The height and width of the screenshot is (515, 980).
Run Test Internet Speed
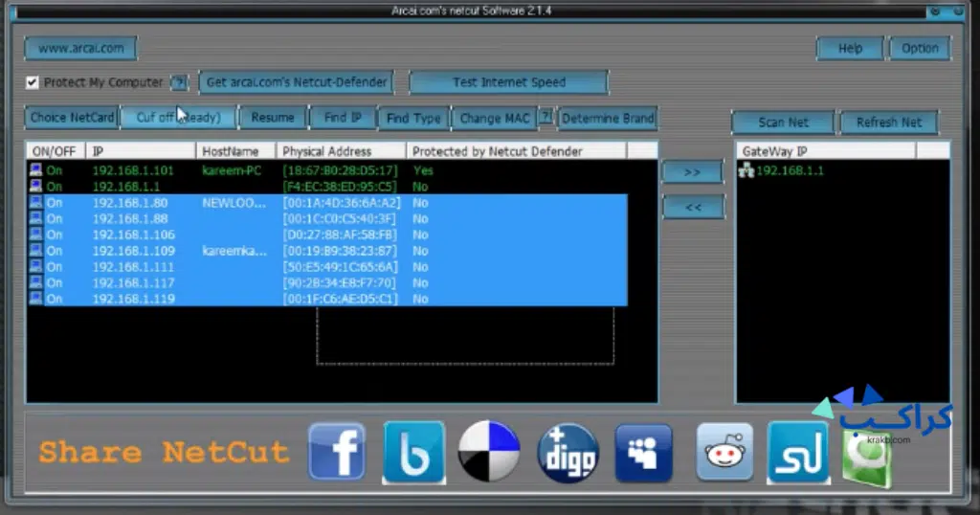coord(509,82)
